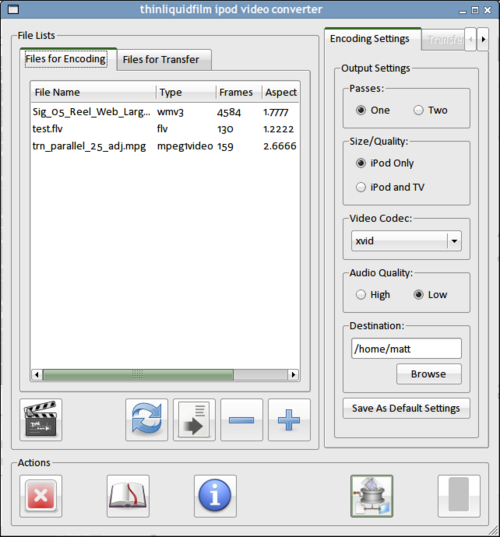Click the Browse button
Image resolution: width=500 pixels, height=537 pixels.
pos(429,374)
